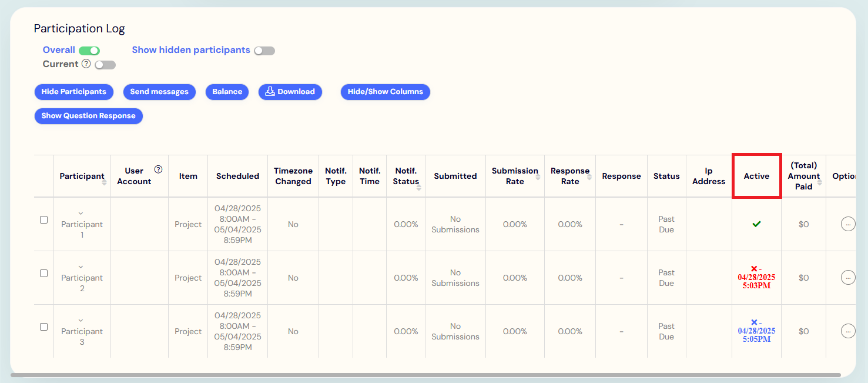The width and height of the screenshot is (868, 383).
Task: Click the Participation Log heading
Action: tap(79, 28)
